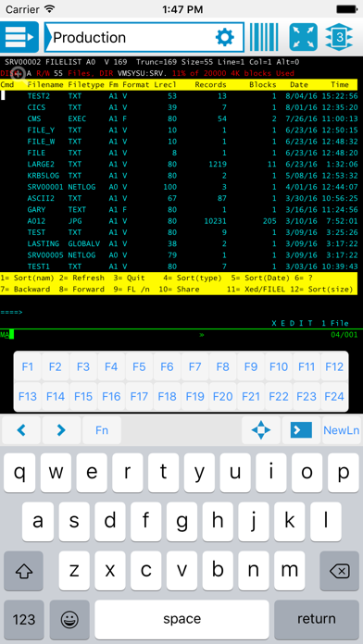The width and height of the screenshot is (363, 644).
Task: Tap the Filename column header
Action: coord(45,84)
